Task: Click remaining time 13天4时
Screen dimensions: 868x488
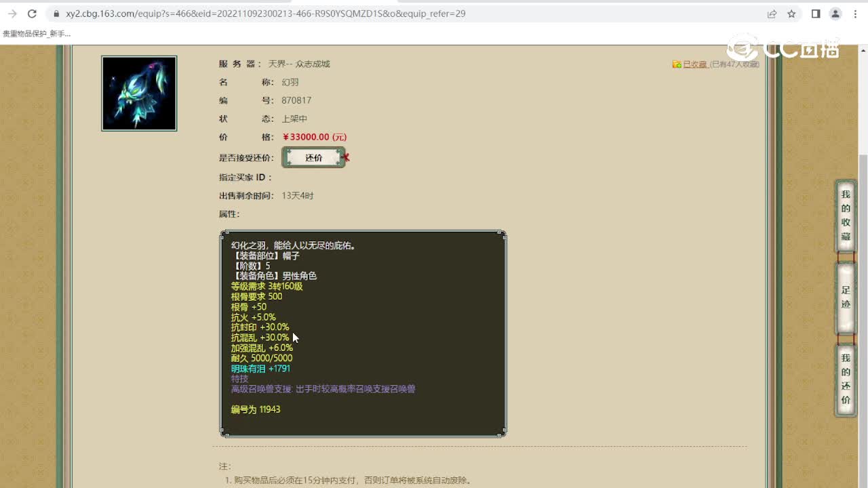Action: (298, 196)
